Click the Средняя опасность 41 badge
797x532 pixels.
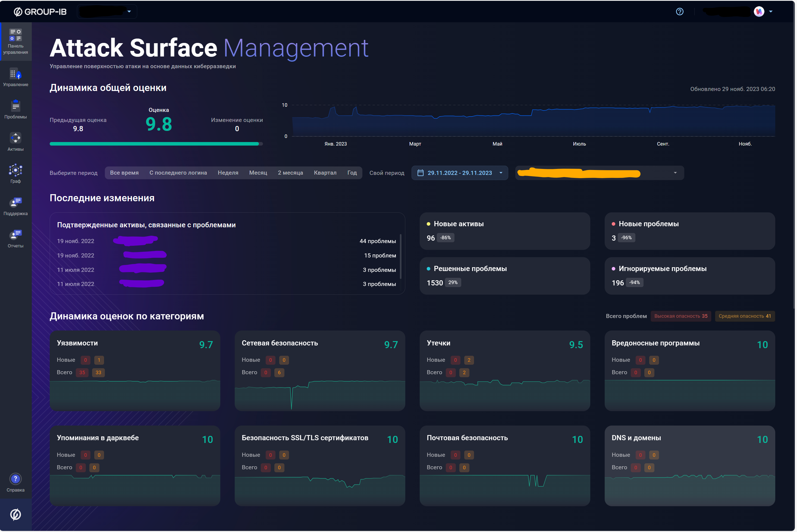click(745, 316)
